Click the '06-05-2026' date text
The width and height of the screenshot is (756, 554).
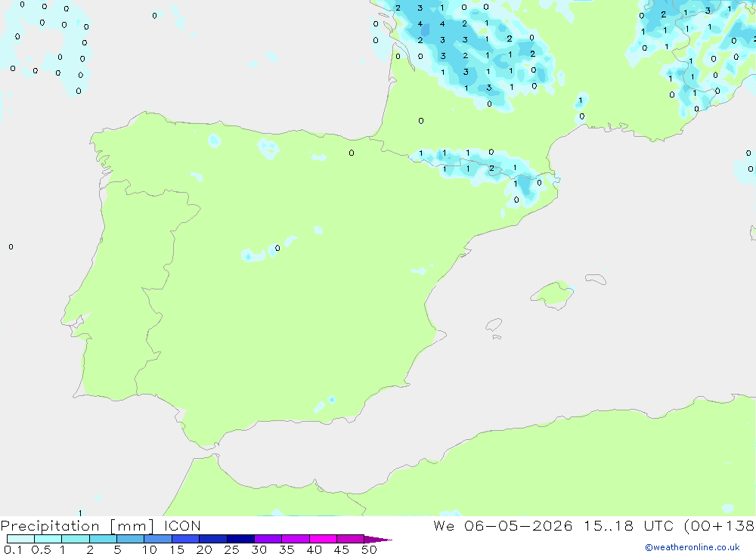519,525
